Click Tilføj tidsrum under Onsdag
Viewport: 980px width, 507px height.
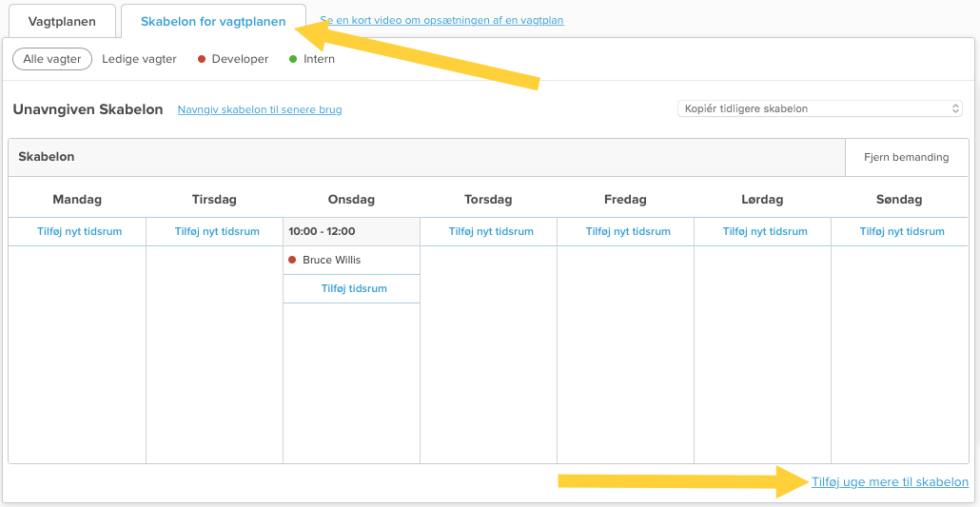click(x=354, y=288)
